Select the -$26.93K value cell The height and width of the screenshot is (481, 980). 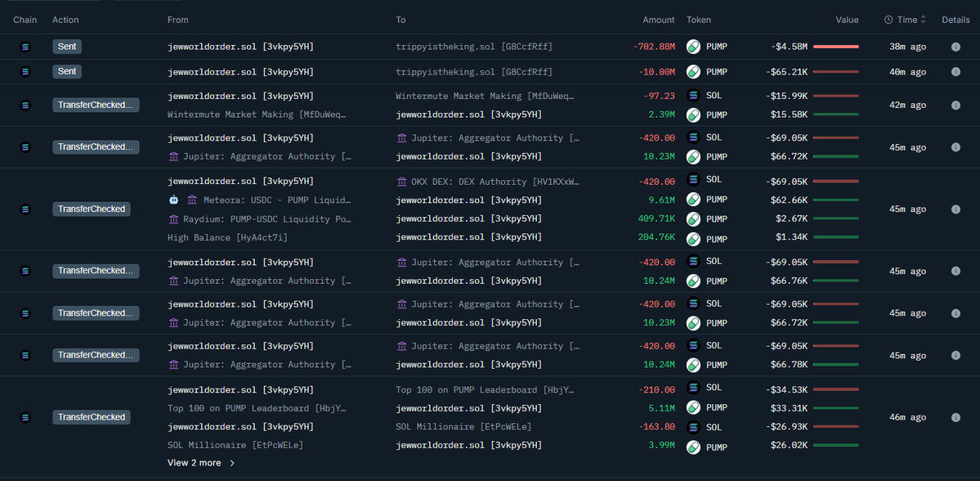point(787,426)
